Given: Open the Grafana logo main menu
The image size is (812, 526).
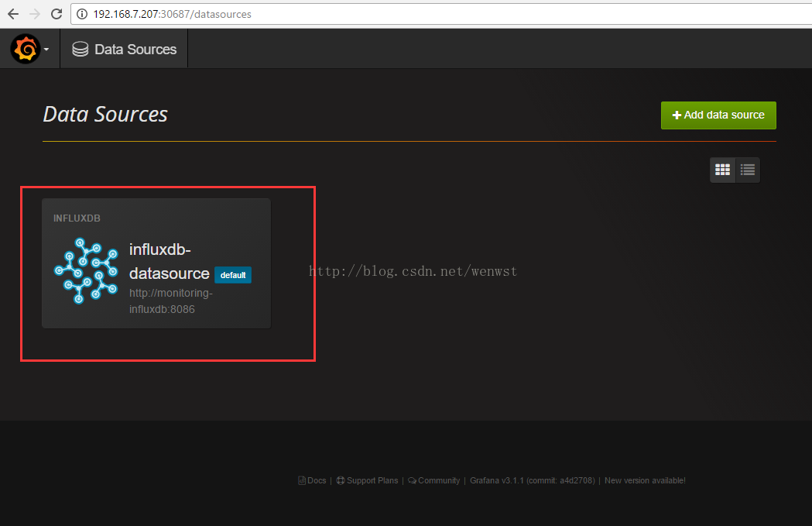Looking at the screenshot, I should (x=26, y=49).
